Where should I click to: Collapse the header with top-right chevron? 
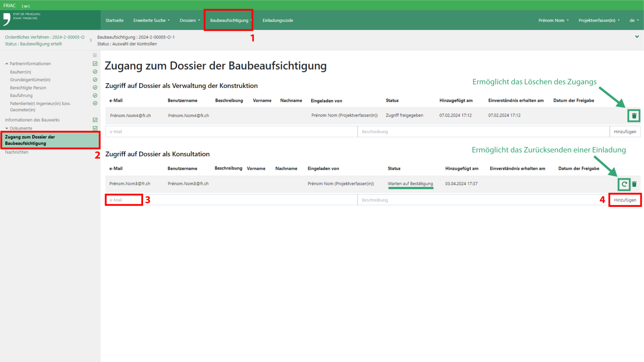coord(637,37)
